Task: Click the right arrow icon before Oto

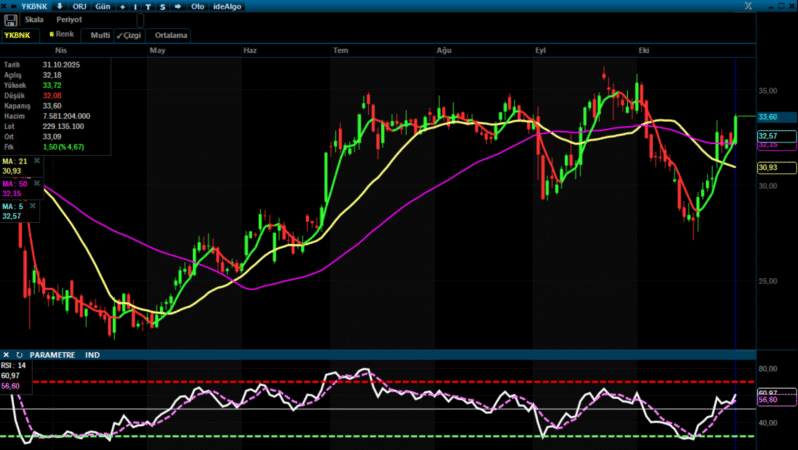Action: coord(177,6)
